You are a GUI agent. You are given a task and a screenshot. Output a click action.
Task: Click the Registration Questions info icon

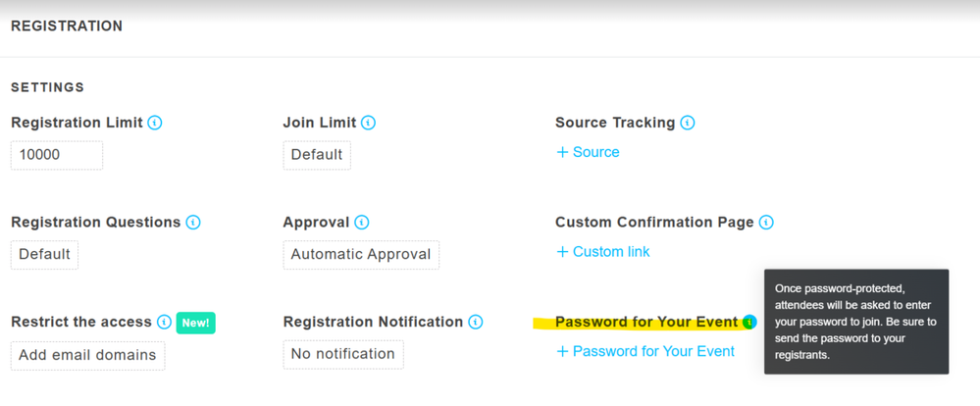[x=193, y=223]
